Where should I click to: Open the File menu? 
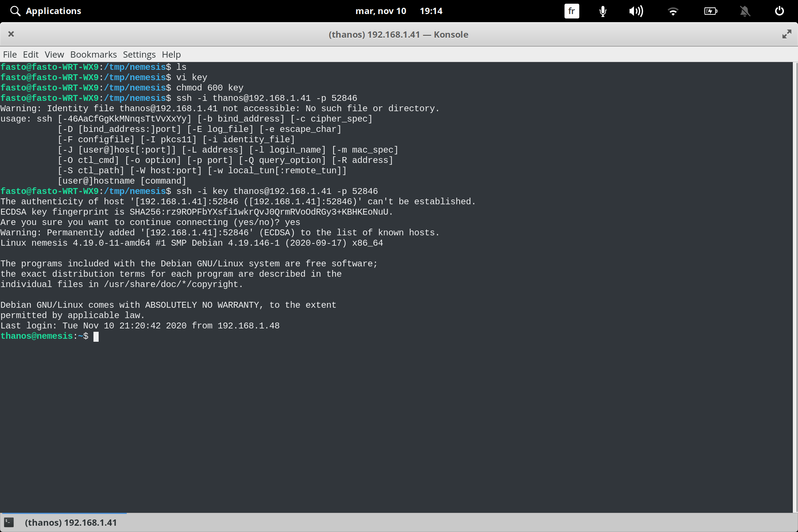[10, 54]
